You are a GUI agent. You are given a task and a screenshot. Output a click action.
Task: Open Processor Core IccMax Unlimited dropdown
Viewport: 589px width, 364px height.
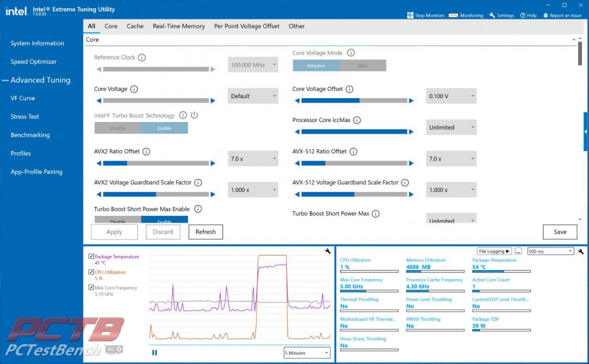[451, 128]
